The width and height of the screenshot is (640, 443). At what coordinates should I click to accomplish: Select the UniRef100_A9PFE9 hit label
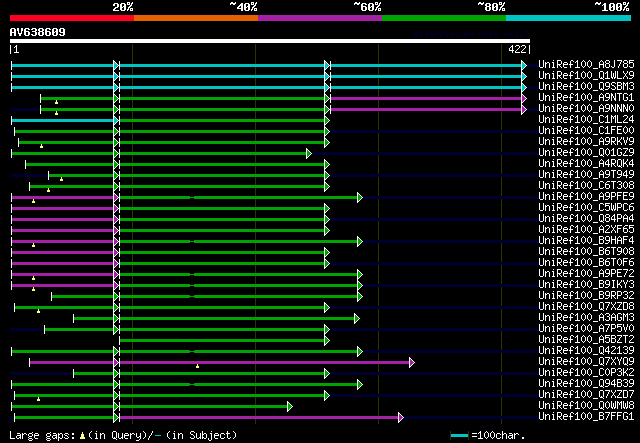coord(586,197)
